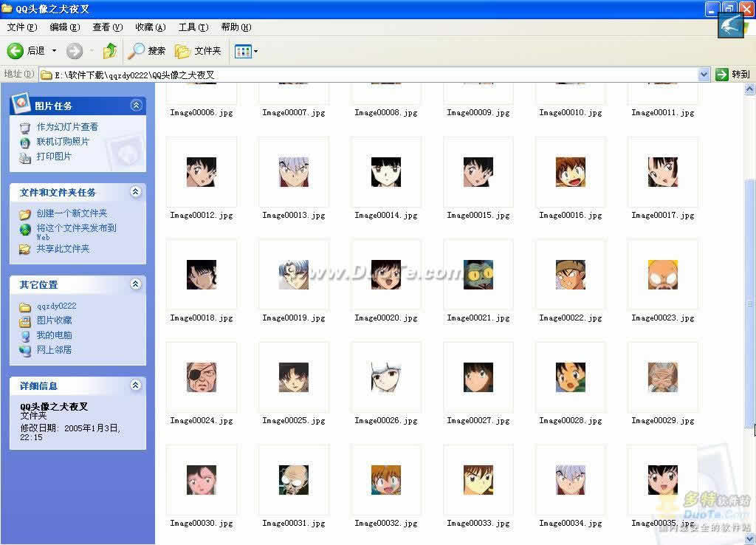Screen dimensions: 756x545
Task: Click file name Image00033.jpg
Action: 478,524
